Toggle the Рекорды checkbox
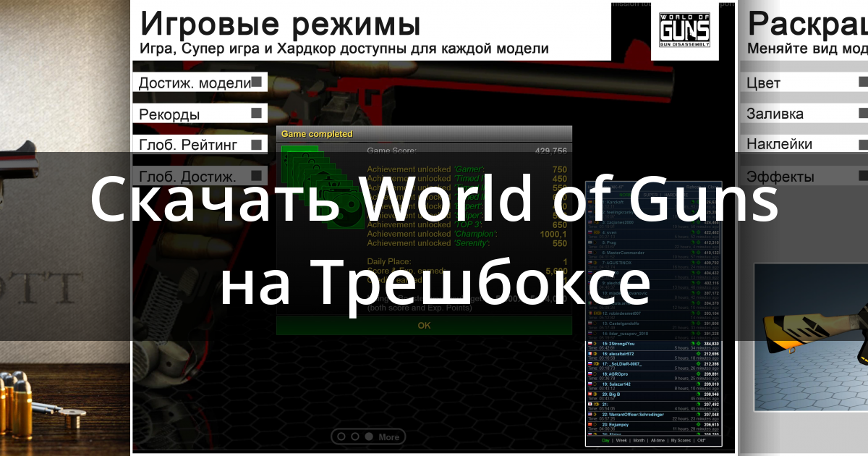The image size is (868, 456). [256, 113]
